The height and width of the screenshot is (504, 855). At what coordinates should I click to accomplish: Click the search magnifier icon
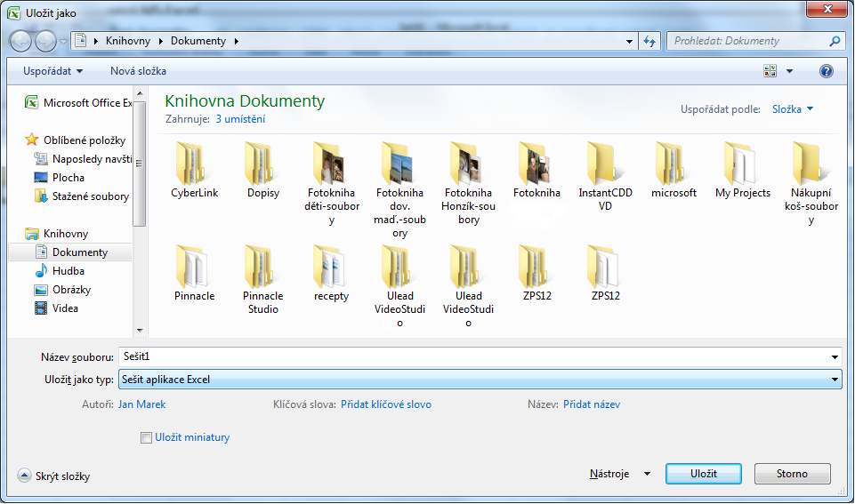click(x=835, y=41)
